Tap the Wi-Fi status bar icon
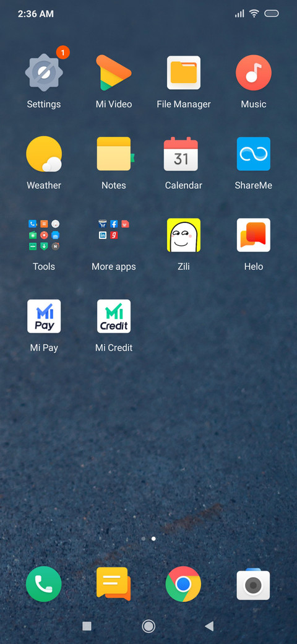 pos(254,14)
